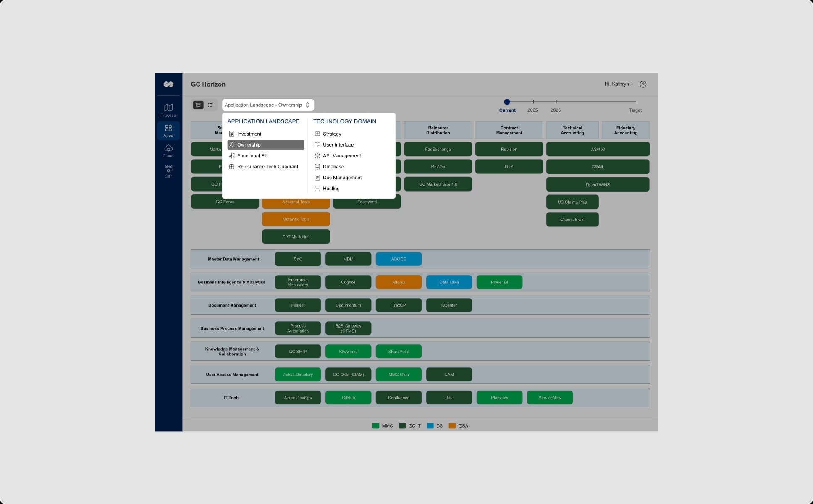Open the ABODE application card

(x=399, y=259)
